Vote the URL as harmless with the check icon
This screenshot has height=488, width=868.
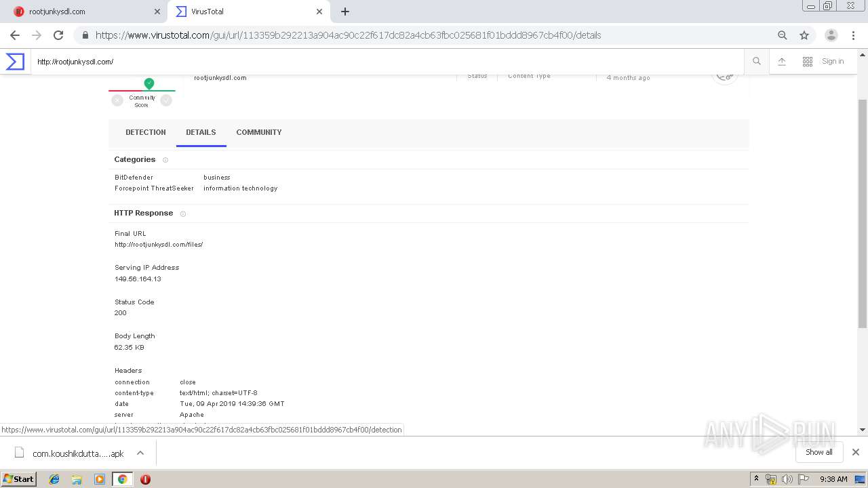(166, 100)
